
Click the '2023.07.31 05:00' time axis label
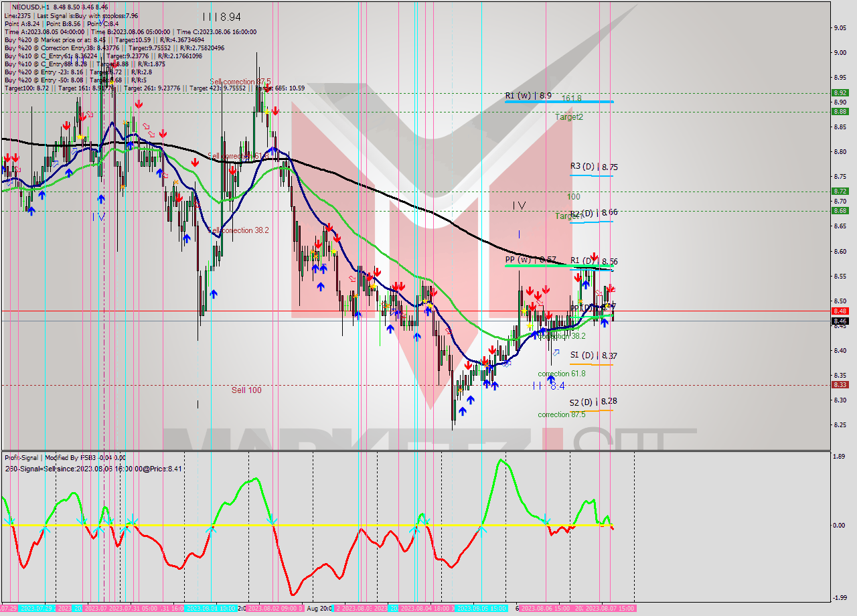click(133, 608)
